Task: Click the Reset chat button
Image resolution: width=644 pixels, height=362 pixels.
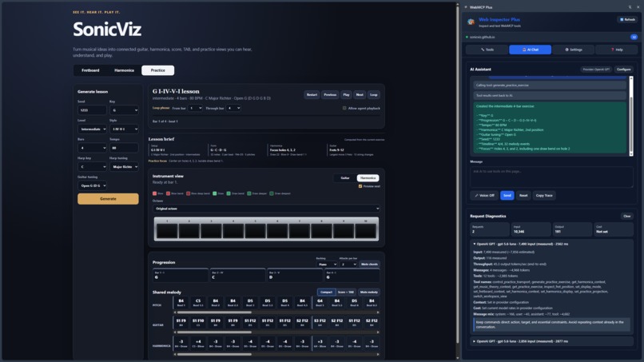Action: pos(523,196)
